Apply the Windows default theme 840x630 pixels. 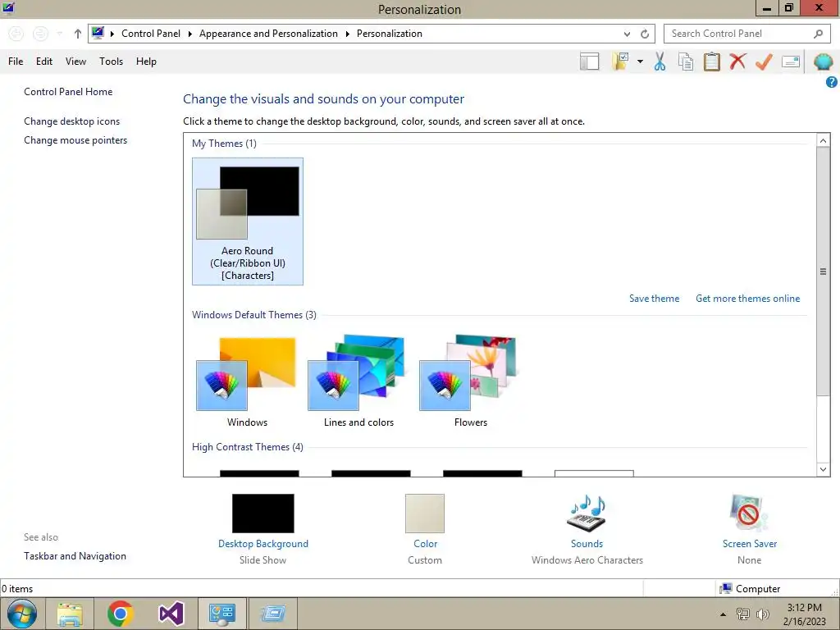[x=247, y=381]
